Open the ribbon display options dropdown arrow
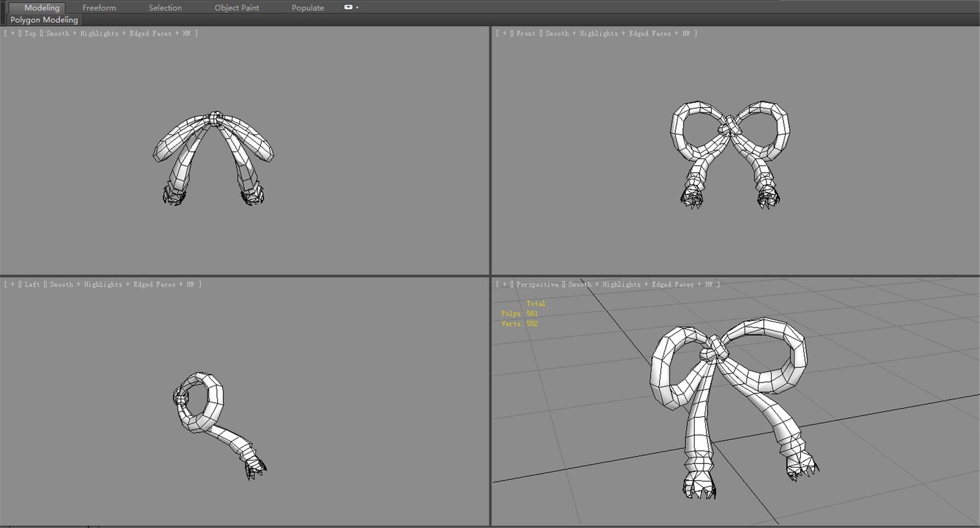Image resolution: width=980 pixels, height=528 pixels. (357, 8)
